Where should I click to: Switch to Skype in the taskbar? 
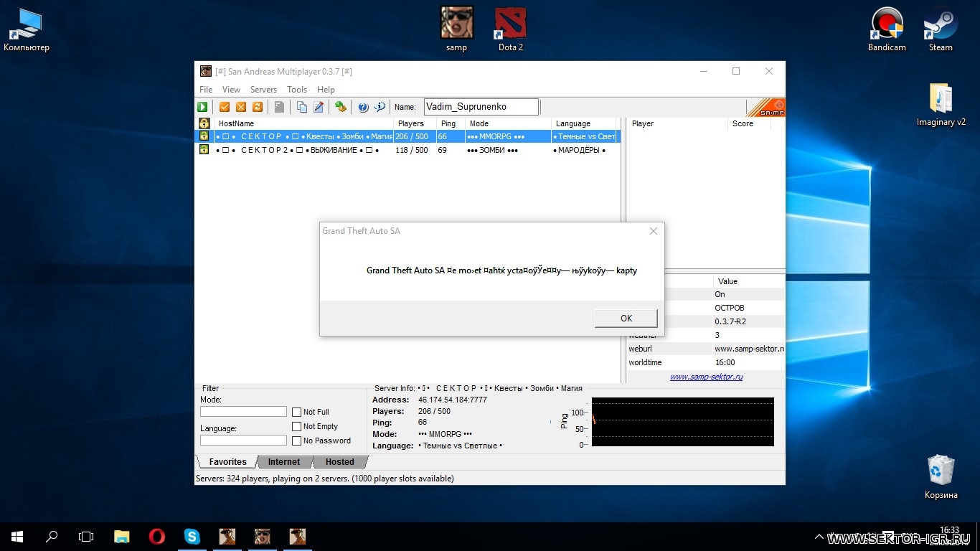[x=192, y=536]
